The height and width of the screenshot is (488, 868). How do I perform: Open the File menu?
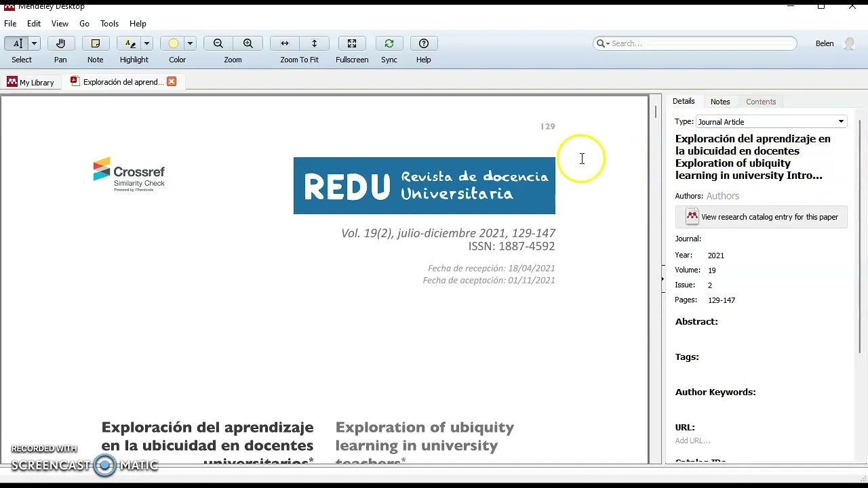(x=10, y=24)
